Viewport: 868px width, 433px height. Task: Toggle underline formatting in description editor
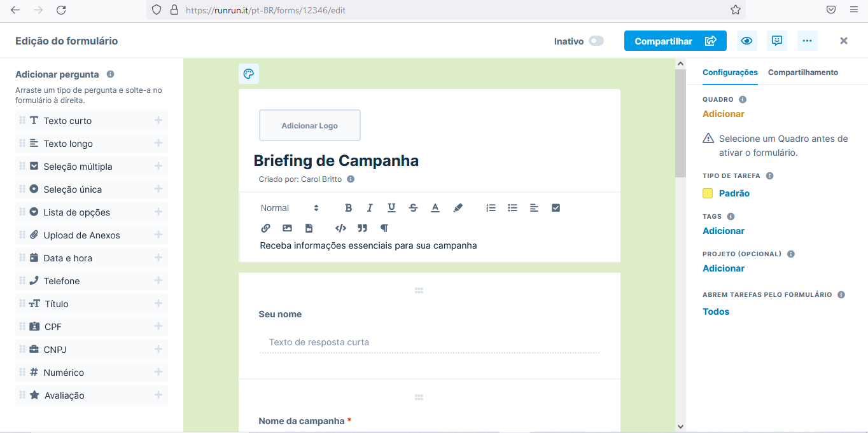point(391,208)
